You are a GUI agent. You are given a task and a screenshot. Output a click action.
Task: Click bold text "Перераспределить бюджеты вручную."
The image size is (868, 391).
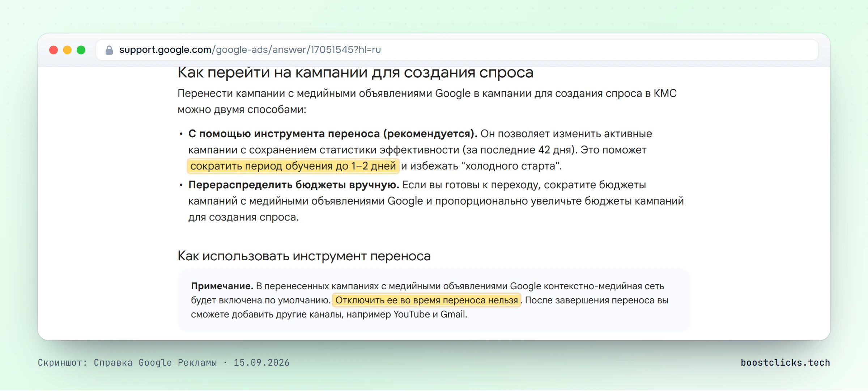(x=293, y=185)
